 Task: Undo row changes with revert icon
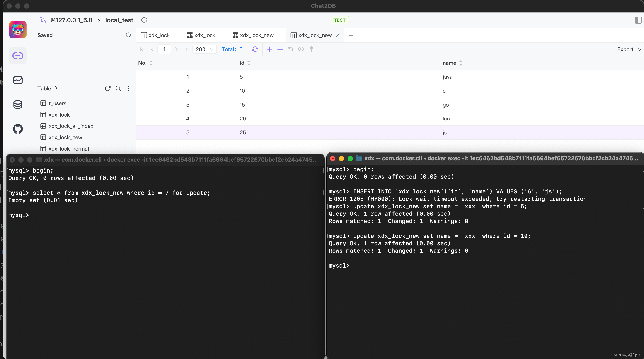click(291, 49)
